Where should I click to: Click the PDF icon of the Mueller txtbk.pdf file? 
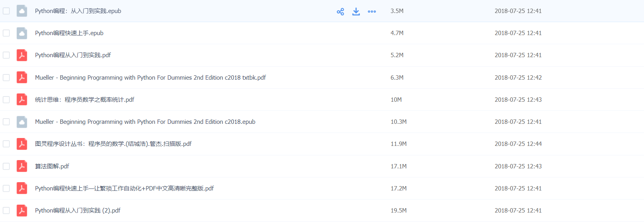click(x=22, y=77)
